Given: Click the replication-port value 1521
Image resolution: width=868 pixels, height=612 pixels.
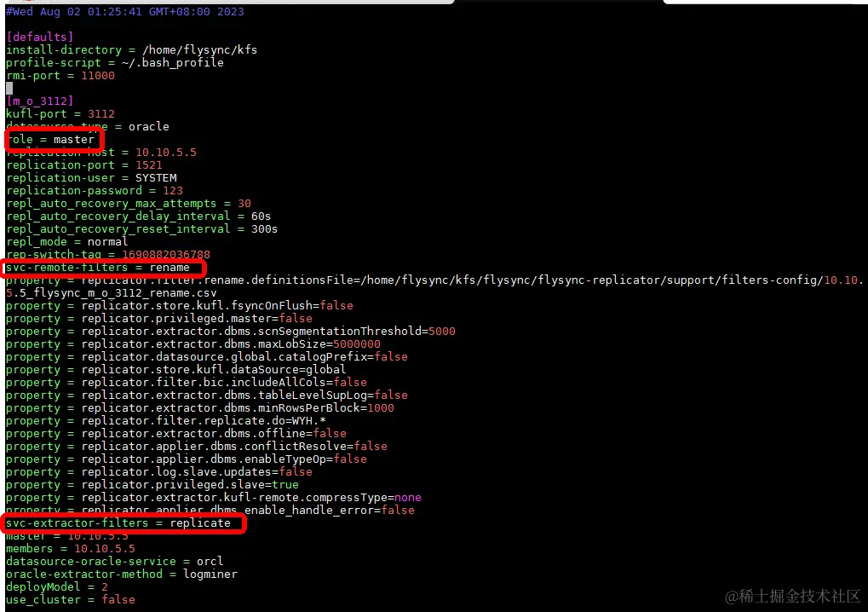Looking at the screenshot, I should click(149, 165).
